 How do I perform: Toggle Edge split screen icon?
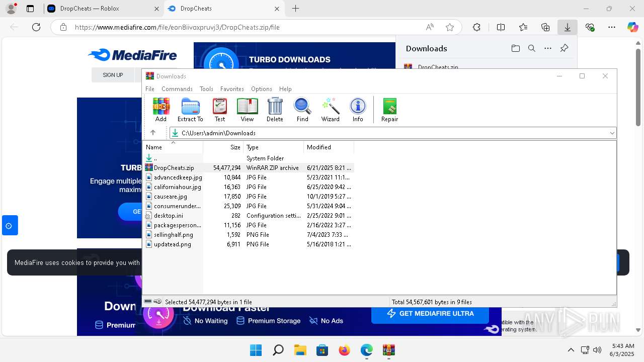(501, 27)
